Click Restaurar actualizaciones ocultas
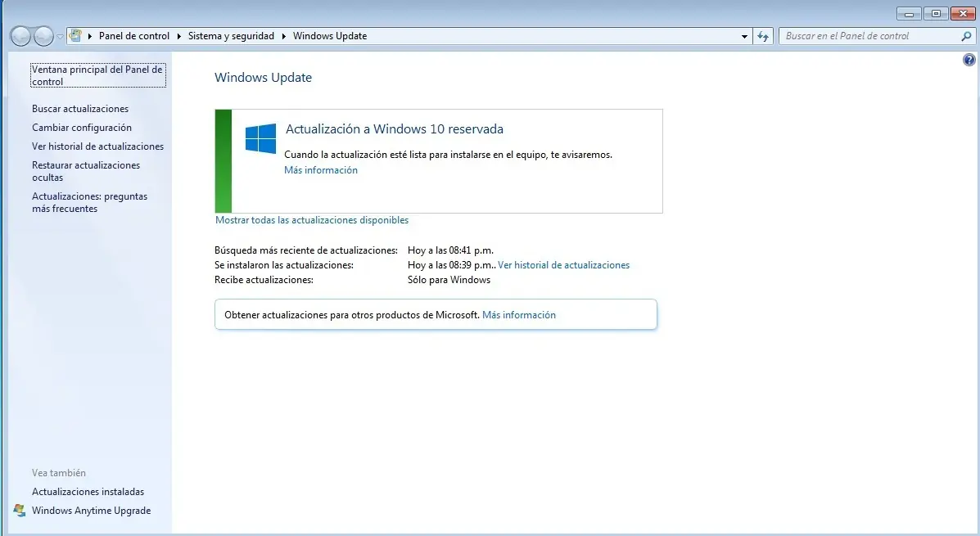The width and height of the screenshot is (980, 536). pyautogui.click(x=86, y=171)
